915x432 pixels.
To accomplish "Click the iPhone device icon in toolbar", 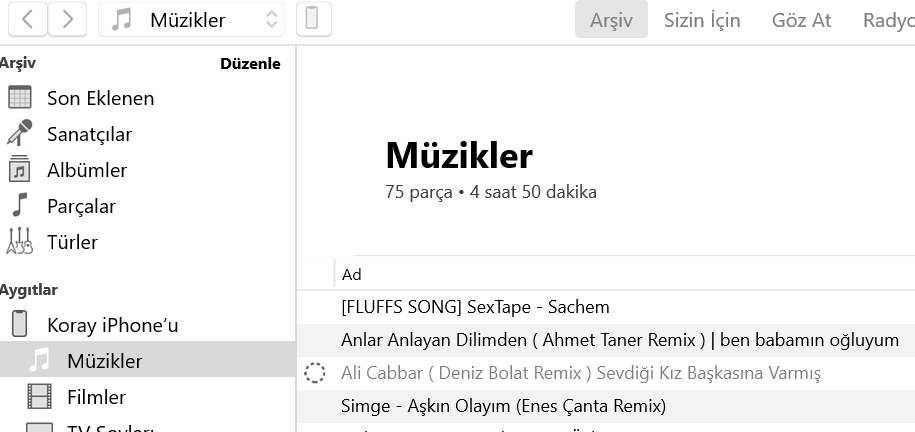I will 313,19.
